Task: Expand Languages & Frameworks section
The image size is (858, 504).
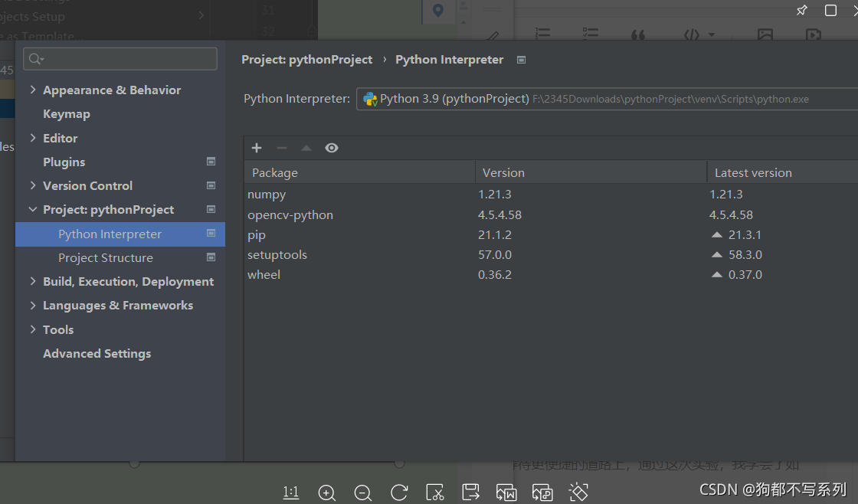Action: point(33,306)
